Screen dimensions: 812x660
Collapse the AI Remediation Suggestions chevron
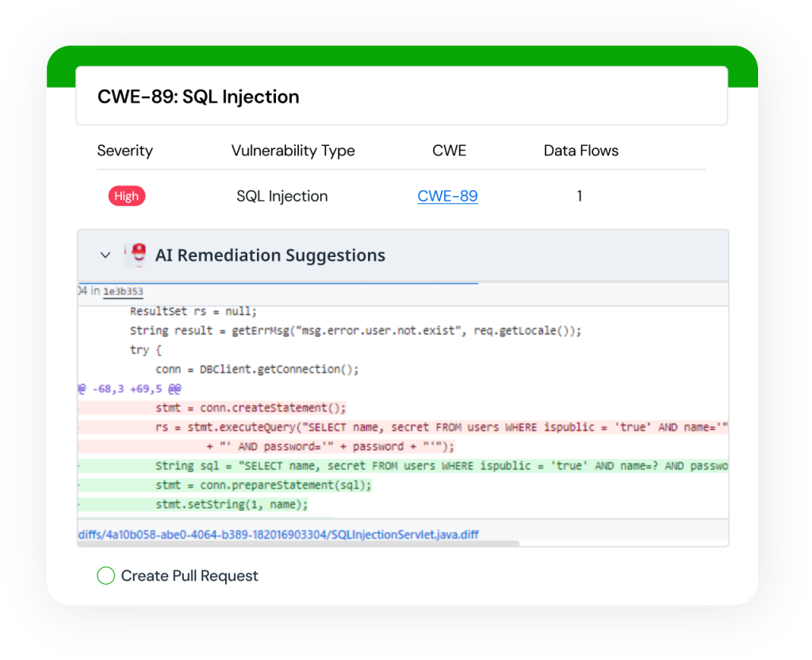click(x=105, y=255)
